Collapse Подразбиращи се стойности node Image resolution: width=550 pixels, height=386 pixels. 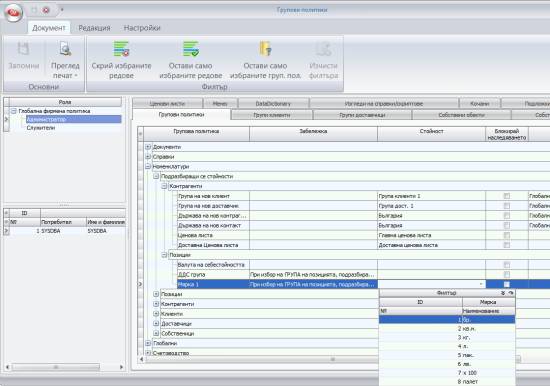tap(156, 176)
